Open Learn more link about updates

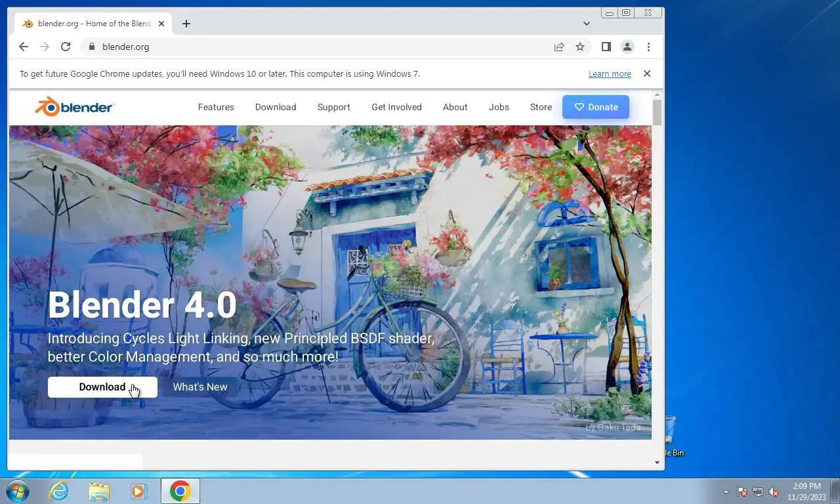(x=610, y=74)
